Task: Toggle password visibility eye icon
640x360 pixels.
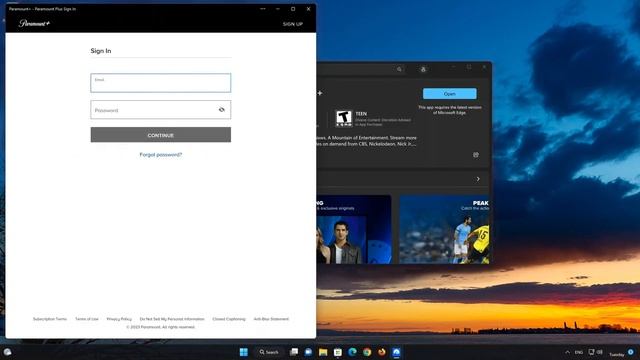Action: (x=222, y=110)
